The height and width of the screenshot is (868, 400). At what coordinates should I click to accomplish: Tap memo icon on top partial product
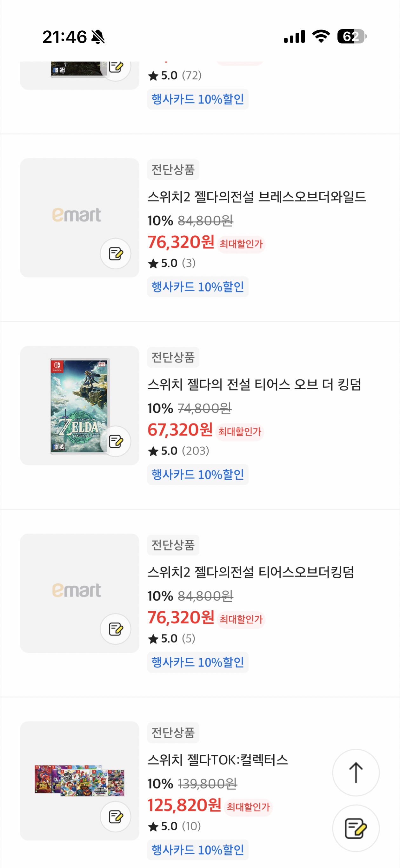coord(115,67)
